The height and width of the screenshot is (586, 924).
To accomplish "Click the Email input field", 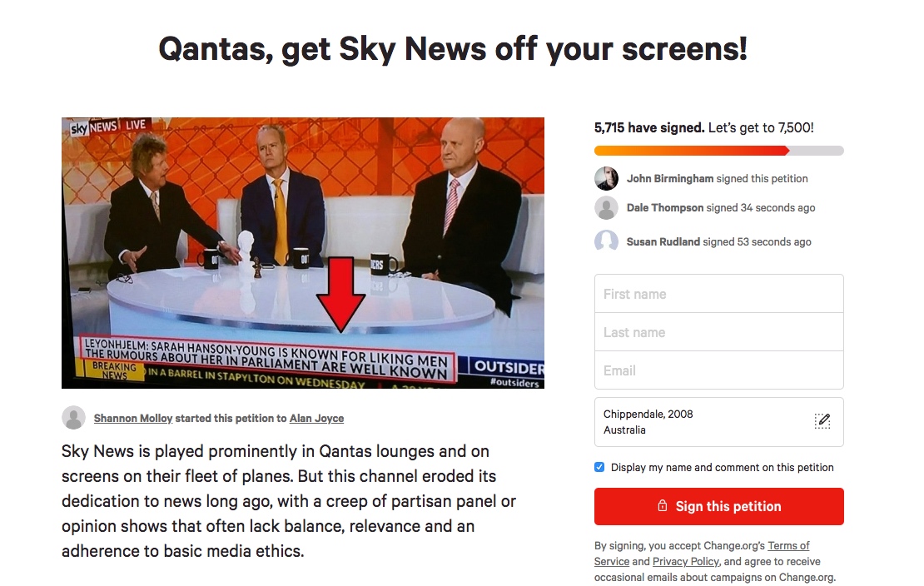I will click(x=719, y=370).
